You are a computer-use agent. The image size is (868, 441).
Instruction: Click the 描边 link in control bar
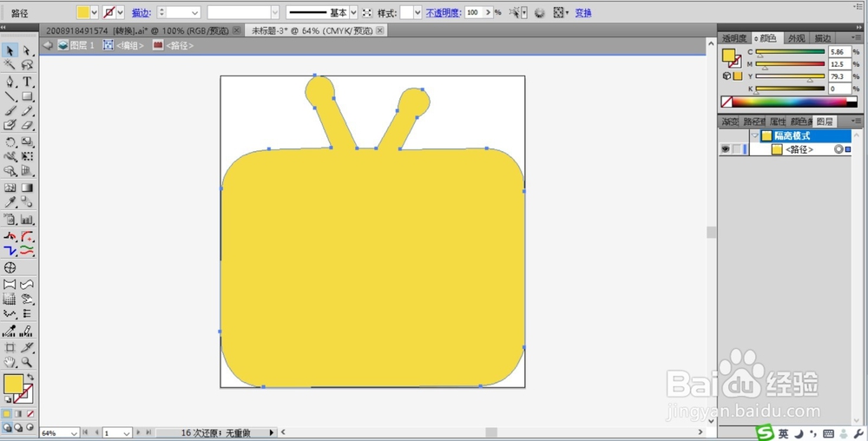[141, 13]
